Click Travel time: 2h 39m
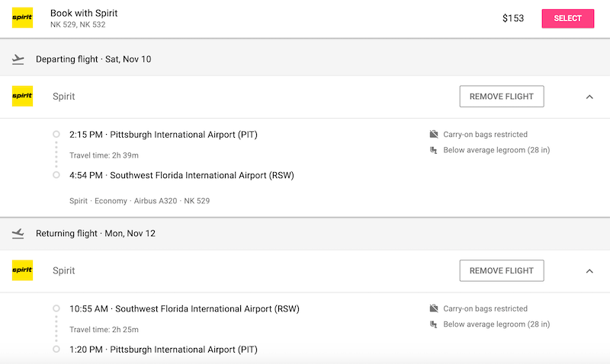Image resolution: width=610 pixels, height=364 pixels. click(x=104, y=155)
